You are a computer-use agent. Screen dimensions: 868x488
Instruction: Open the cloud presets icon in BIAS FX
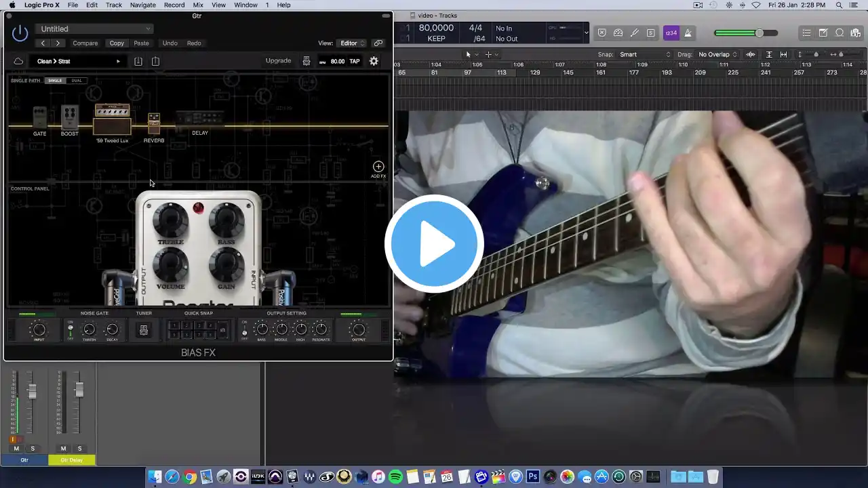18,61
